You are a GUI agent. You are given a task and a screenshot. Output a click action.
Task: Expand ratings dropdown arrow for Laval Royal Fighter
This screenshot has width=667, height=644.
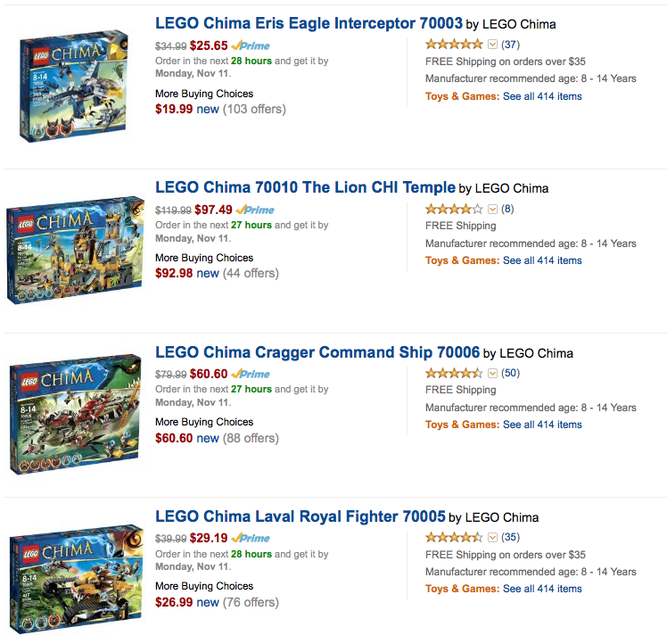492,537
